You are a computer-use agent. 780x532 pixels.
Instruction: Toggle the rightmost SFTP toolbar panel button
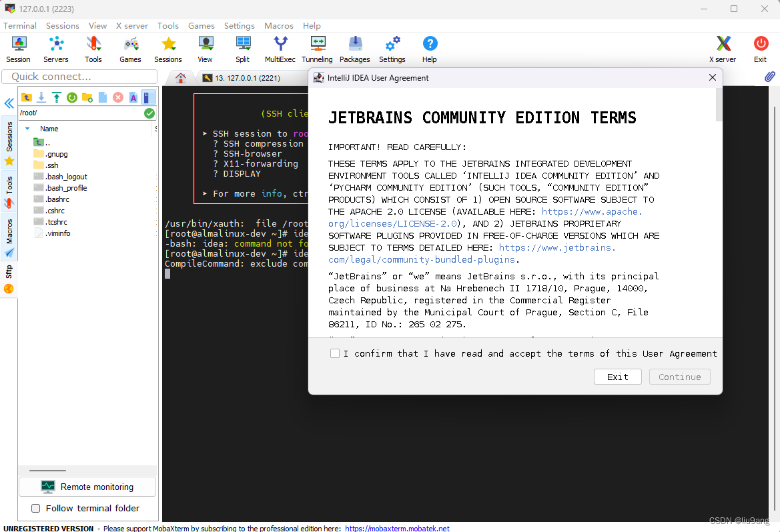(x=148, y=97)
